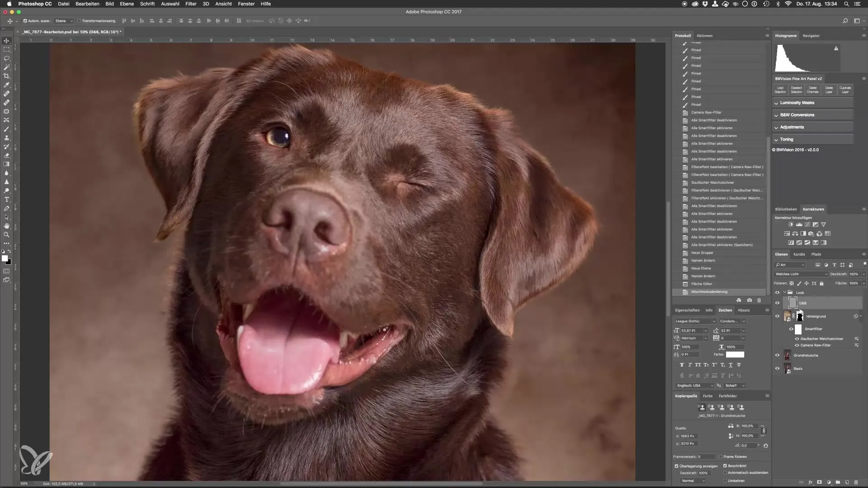Image resolution: width=868 pixels, height=488 pixels.
Task: Expand Luminosity Masks section
Action: pos(813,103)
